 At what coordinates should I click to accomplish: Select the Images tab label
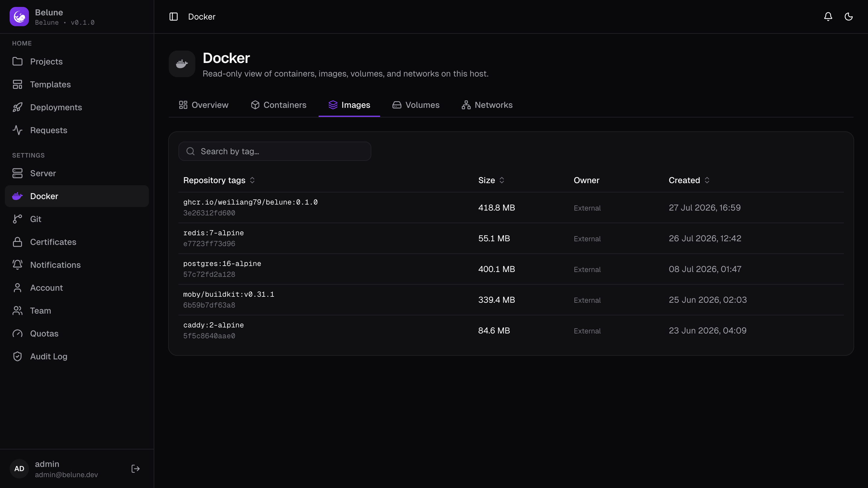pos(356,105)
